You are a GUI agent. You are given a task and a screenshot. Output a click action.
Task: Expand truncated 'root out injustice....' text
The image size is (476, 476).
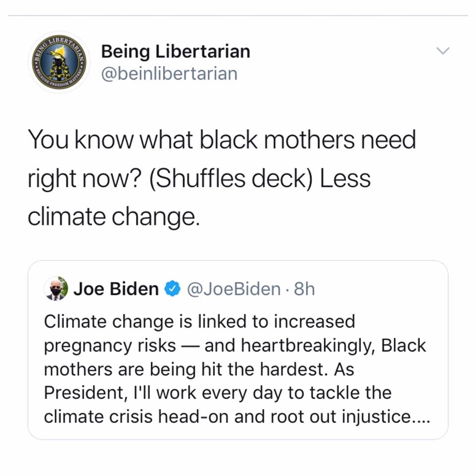[350, 416]
